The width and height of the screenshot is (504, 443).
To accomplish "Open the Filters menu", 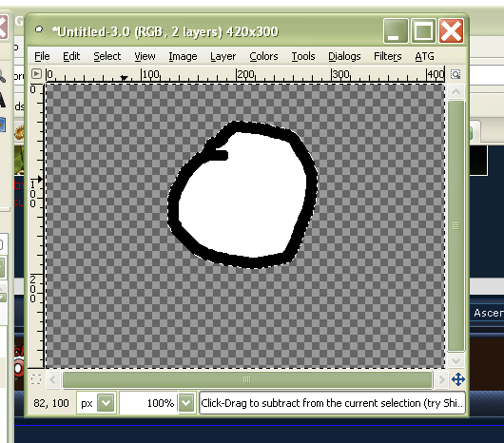I will [388, 56].
